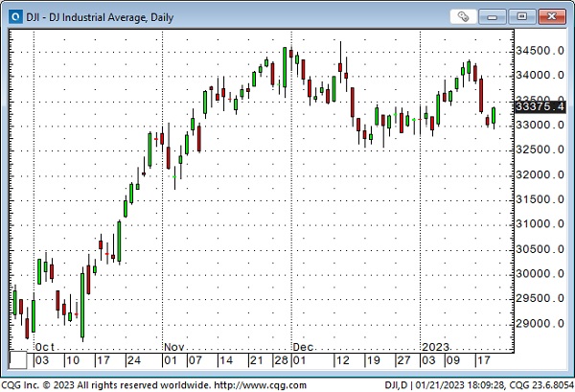
Task: Click the 10 date marker on time axis
Action: click(73, 360)
